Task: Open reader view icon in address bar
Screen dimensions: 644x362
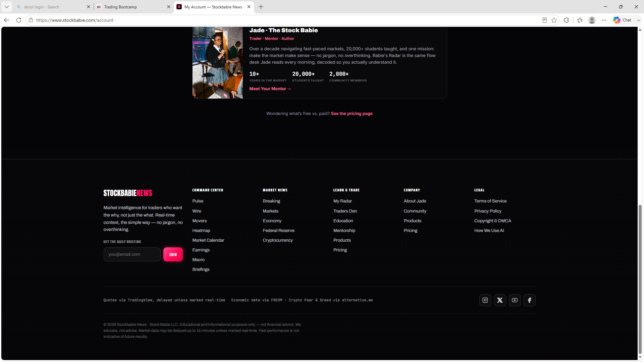Action: click(545, 20)
